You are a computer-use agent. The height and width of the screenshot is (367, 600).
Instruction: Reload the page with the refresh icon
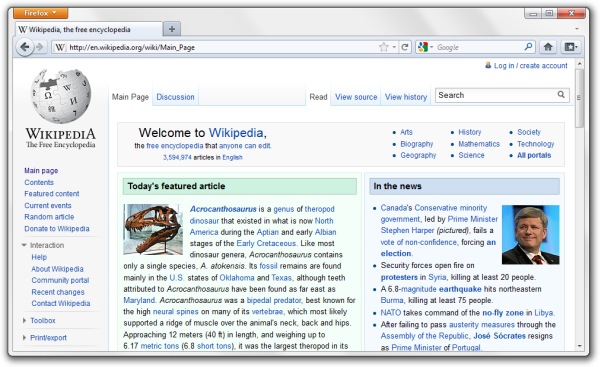click(404, 47)
